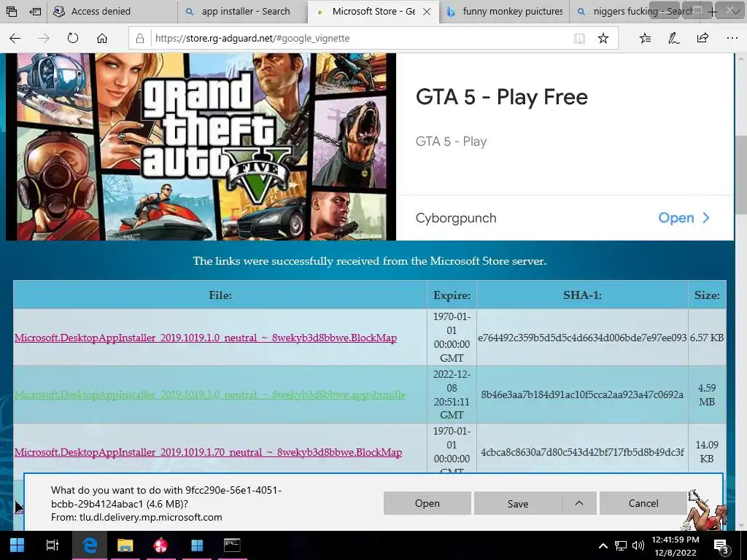Click the lock icon in address bar
Screen dimensions: 747x560
click(x=140, y=38)
